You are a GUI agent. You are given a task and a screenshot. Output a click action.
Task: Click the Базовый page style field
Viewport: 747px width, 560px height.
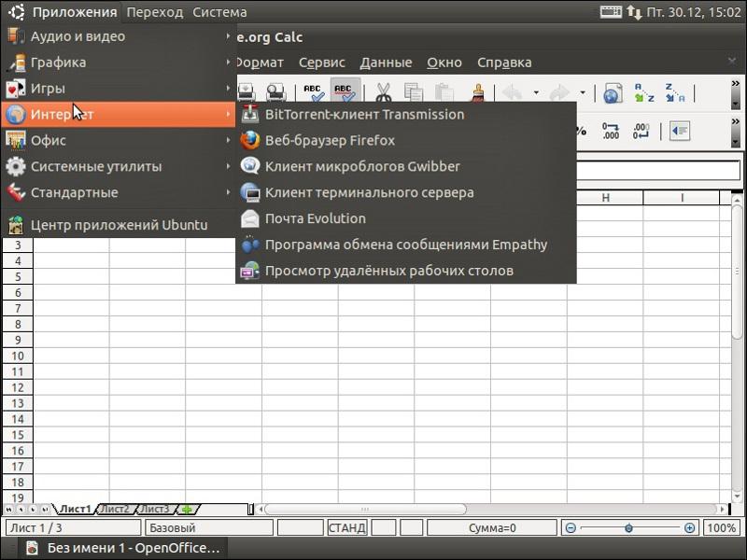[x=210, y=527]
